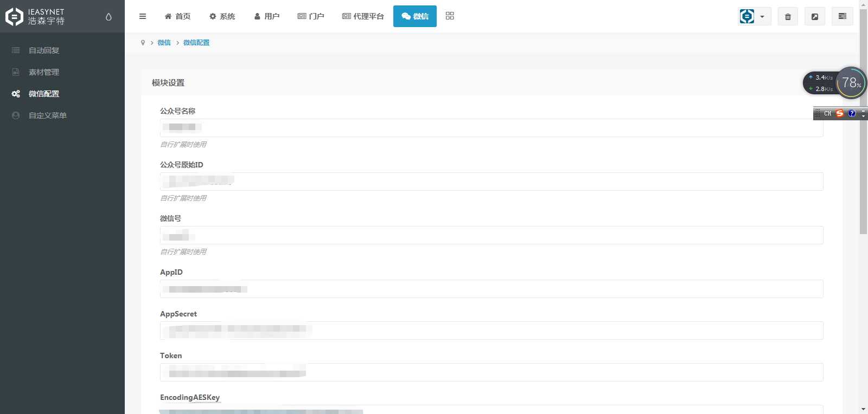Image resolution: width=868 pixels, height=414 pixels.
Task: Toggle the hamburger sidebar collapse icon
Action: (143, 16)
